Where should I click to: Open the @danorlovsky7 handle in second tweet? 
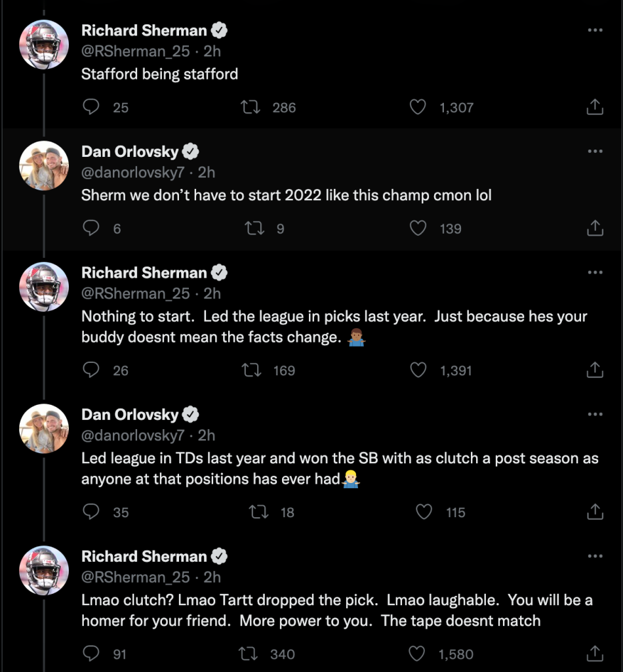click(x=132, y=173)
